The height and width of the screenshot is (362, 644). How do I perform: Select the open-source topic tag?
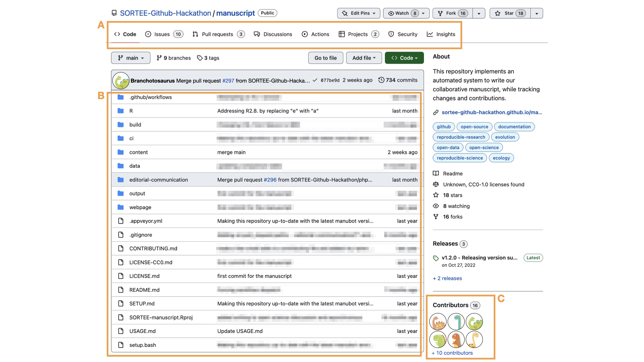tap(474, 127)
